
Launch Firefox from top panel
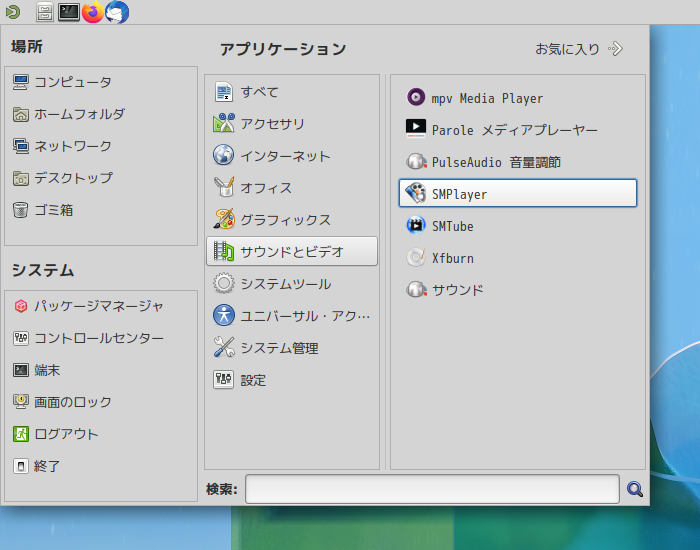tap(93, 12)
